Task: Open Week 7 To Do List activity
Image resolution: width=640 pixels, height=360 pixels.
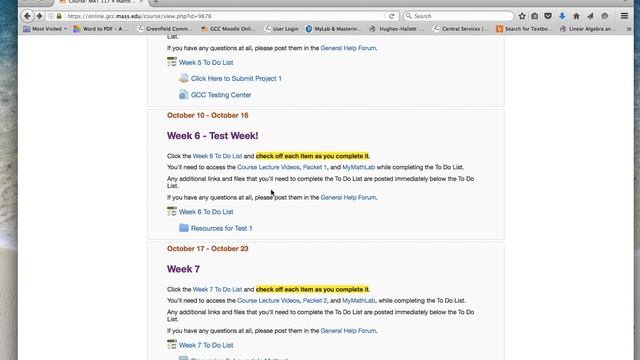Action: [206, 345]
